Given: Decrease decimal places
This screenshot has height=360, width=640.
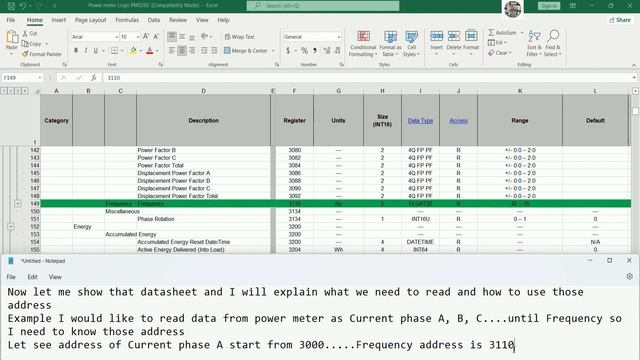Looking at the screenshot, I should coord(338,51).
